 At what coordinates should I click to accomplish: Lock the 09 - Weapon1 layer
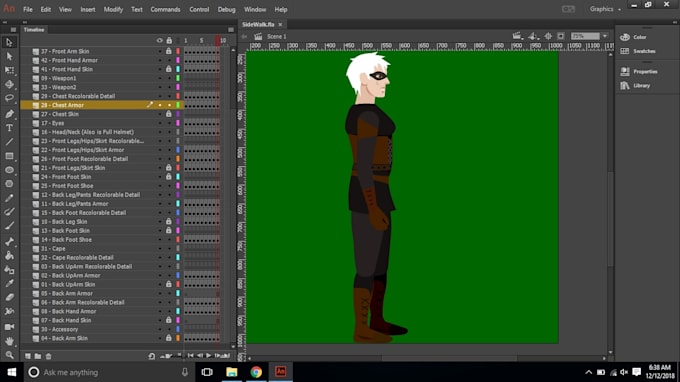(x=169, y=78)
